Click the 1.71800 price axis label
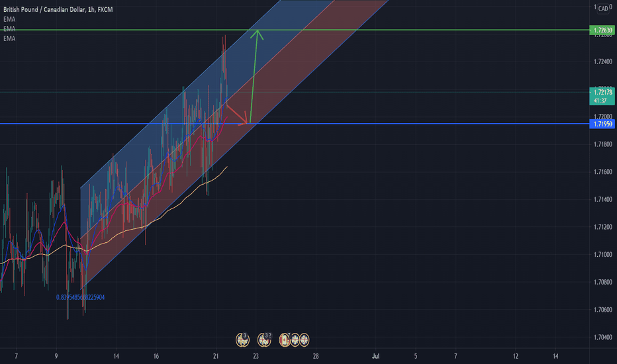The width and height of the screenshot is (617, 364). [603, 144]
